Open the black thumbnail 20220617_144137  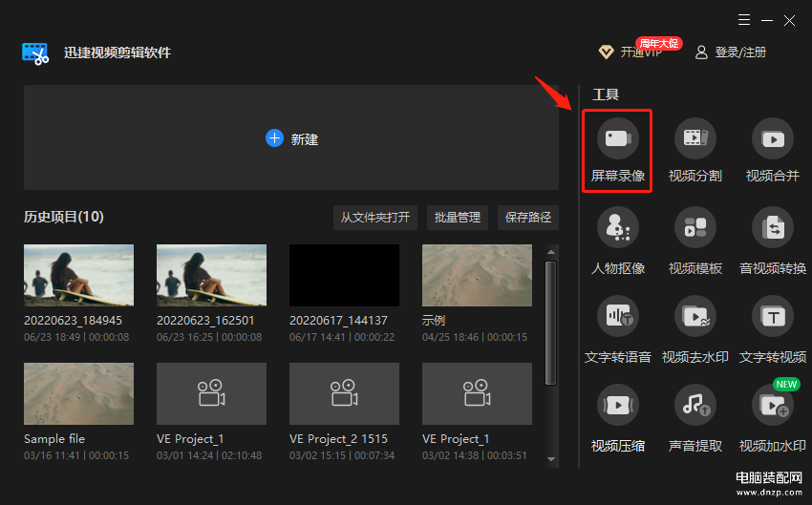(x=344, y=275)
